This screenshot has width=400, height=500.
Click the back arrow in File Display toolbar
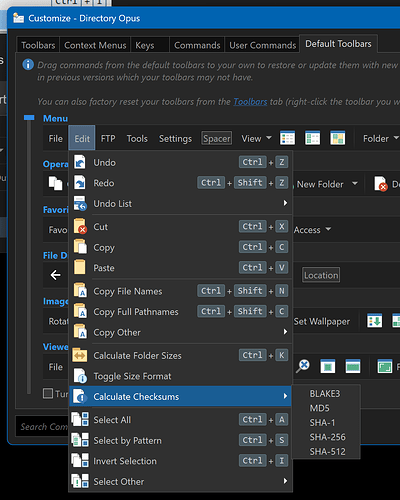[55, 275]
